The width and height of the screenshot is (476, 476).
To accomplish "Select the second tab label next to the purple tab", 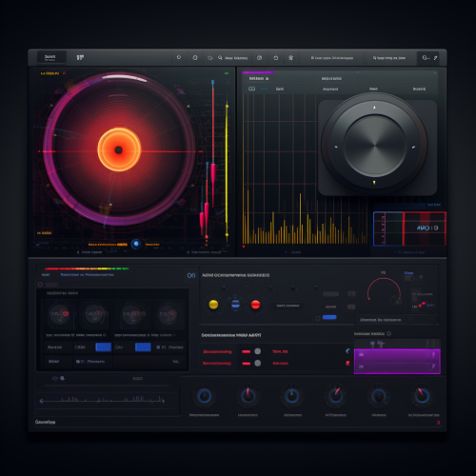I will click(331, 78).
